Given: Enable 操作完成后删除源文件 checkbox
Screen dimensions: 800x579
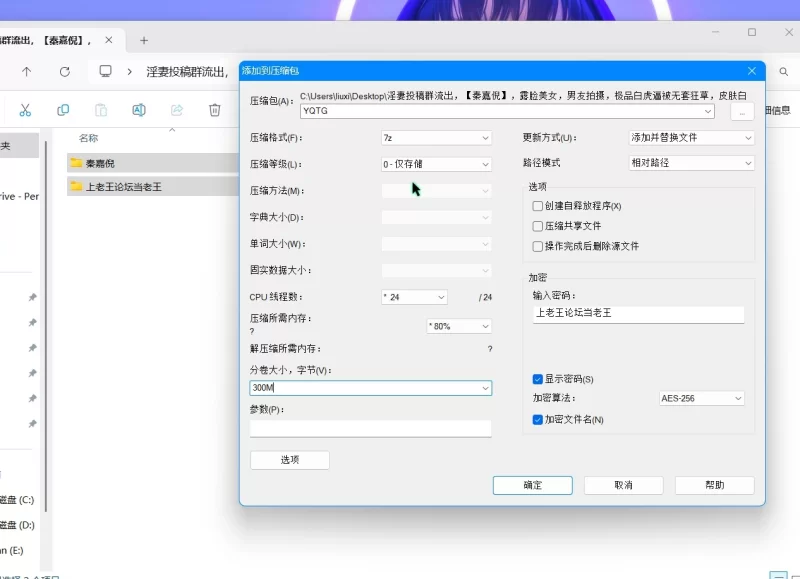Looking at the screenshot, I should 538,246.
